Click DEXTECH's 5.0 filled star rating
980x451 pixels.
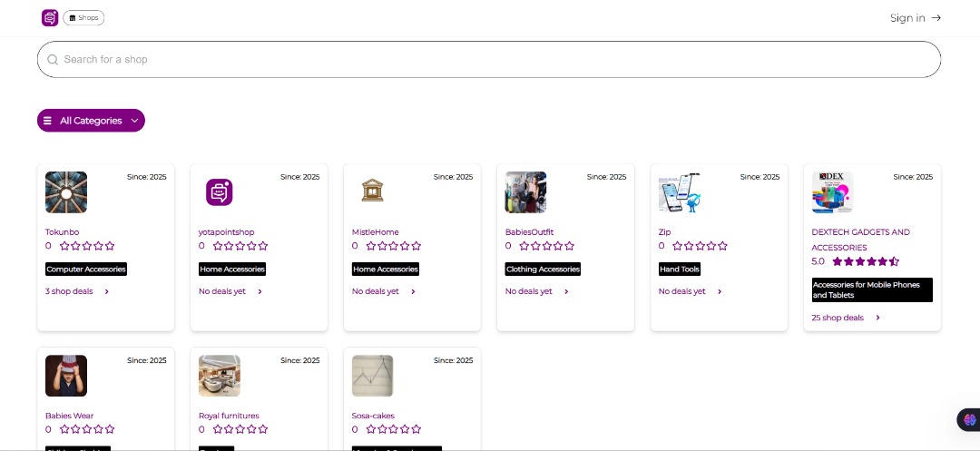point(866,261)
